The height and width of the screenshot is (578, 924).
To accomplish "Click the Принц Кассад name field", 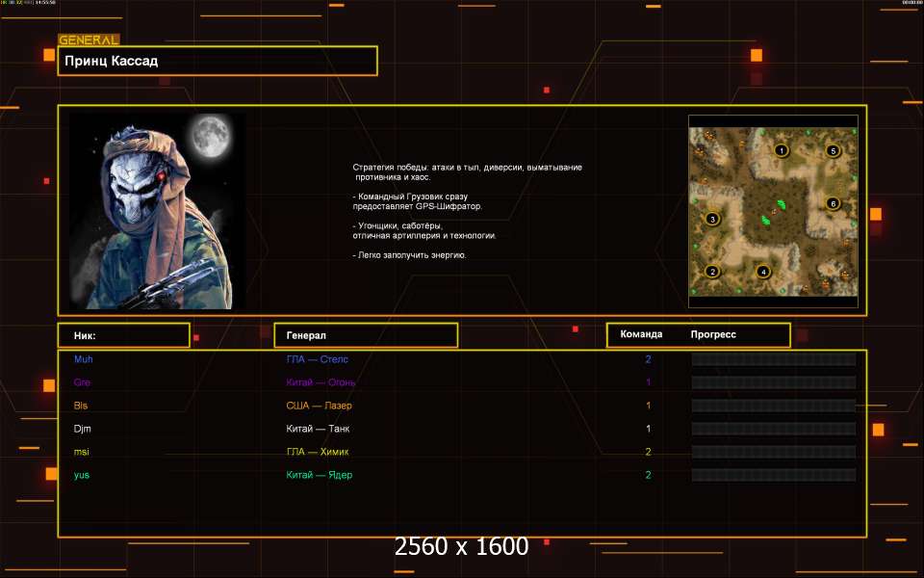I will 218,61.
